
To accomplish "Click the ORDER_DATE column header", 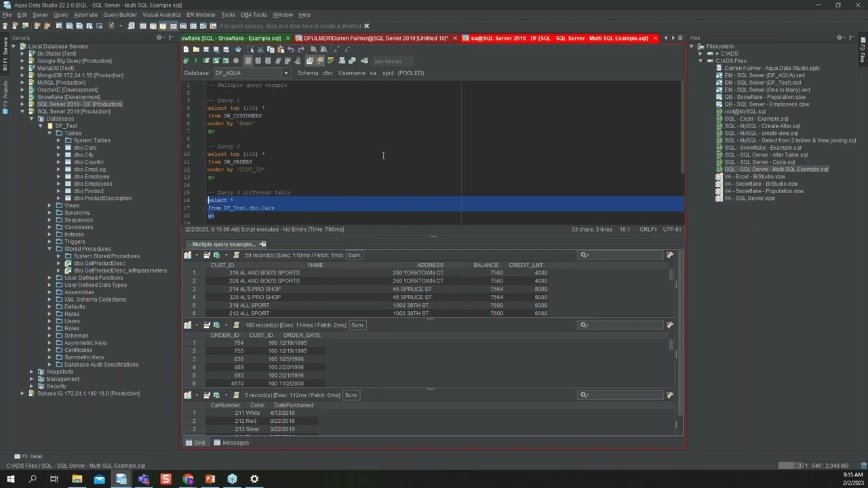I will point(302,335).
